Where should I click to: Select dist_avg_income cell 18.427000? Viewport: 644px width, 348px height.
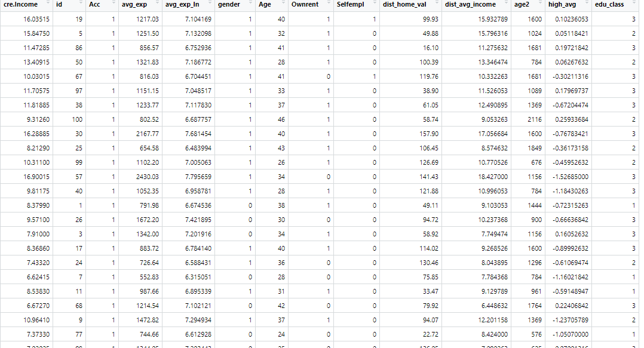tap(476, 177)
